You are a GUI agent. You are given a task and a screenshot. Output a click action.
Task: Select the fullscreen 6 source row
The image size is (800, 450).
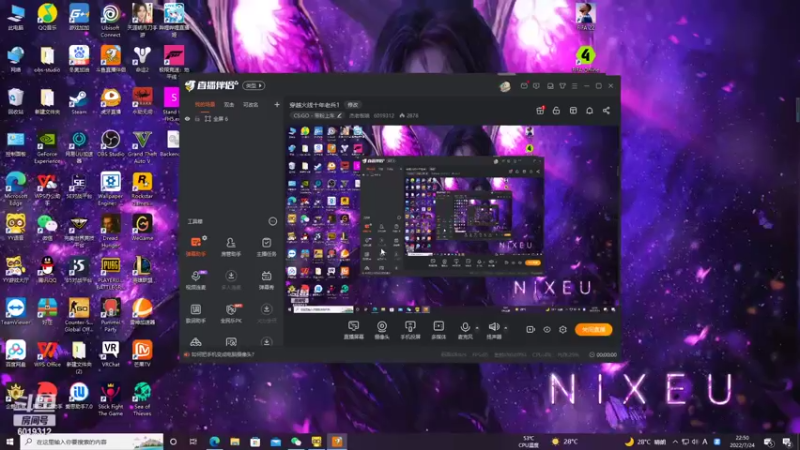coord(232,119)
